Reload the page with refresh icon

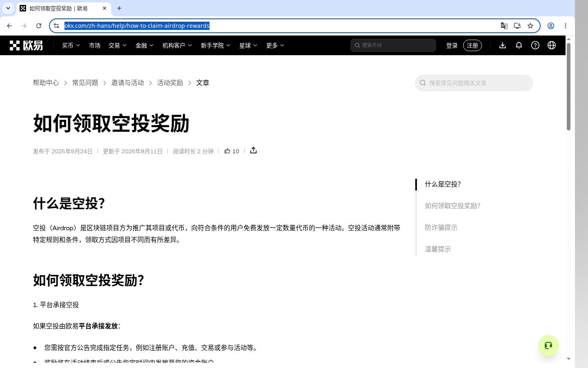[39, 26]
